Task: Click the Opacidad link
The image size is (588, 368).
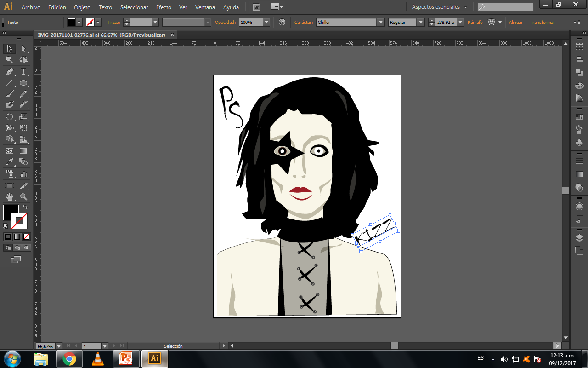Action: tap(225, 23)
